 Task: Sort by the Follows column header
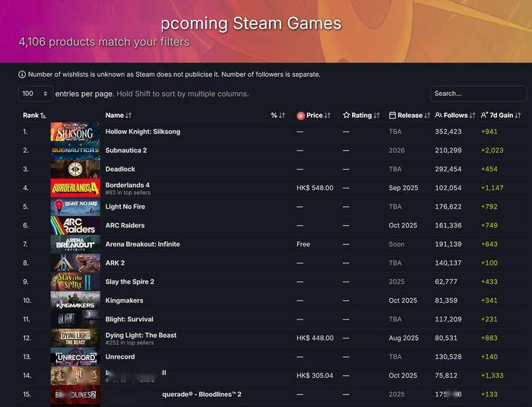pyautogui.click(x=455, y=115)
